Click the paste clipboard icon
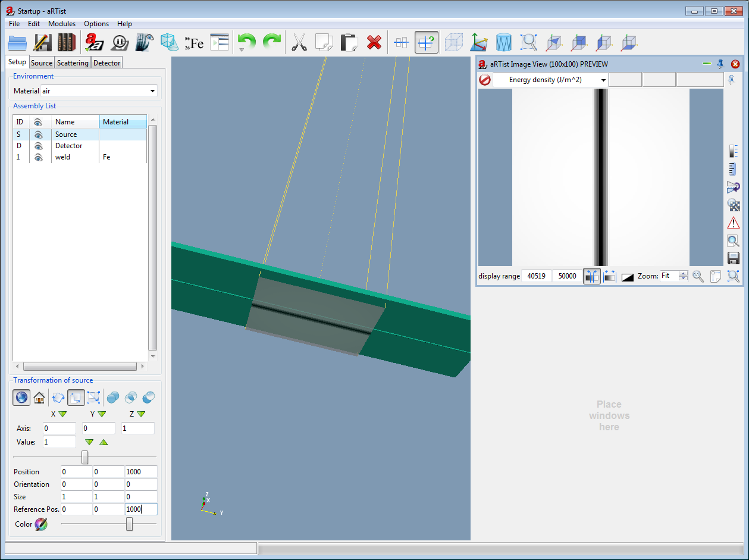749x560 pixels. click(x=349, y=42)
